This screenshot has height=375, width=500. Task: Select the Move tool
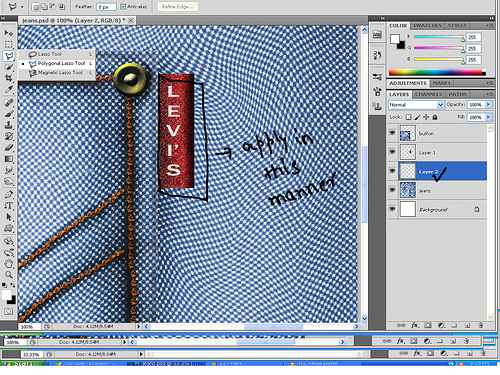coord(9,33)
